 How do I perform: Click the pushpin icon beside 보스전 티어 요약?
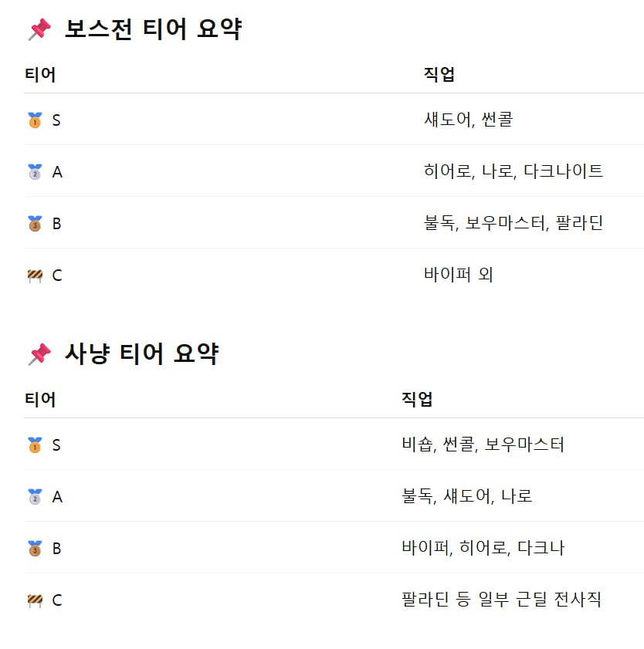tap(39, 30)
